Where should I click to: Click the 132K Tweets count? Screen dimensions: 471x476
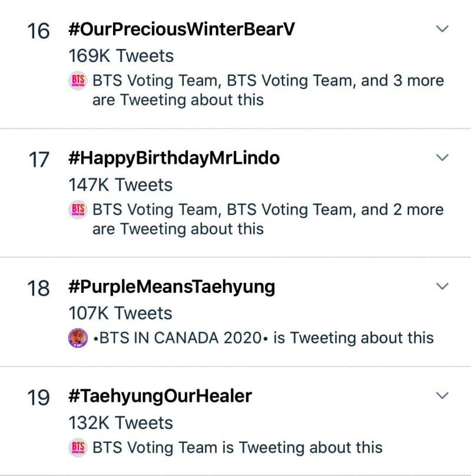pyautogui.click(x=121, y=422)
